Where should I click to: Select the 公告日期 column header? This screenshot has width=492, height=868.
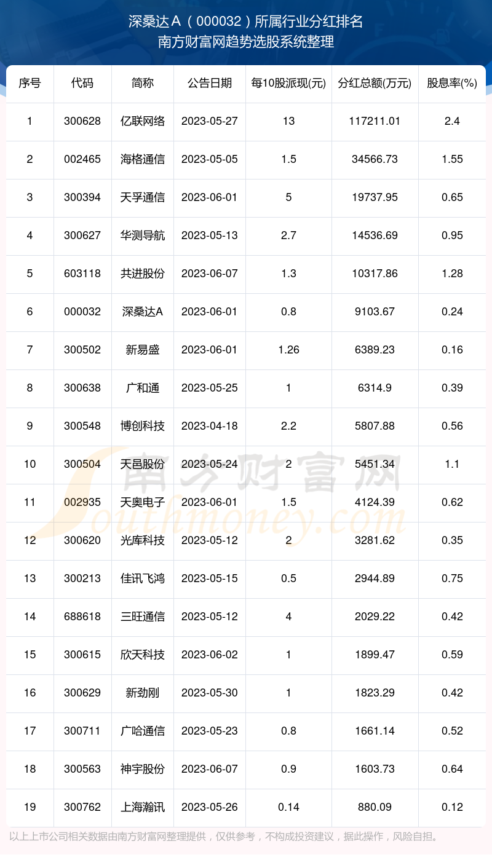click(x=210, y=84)
